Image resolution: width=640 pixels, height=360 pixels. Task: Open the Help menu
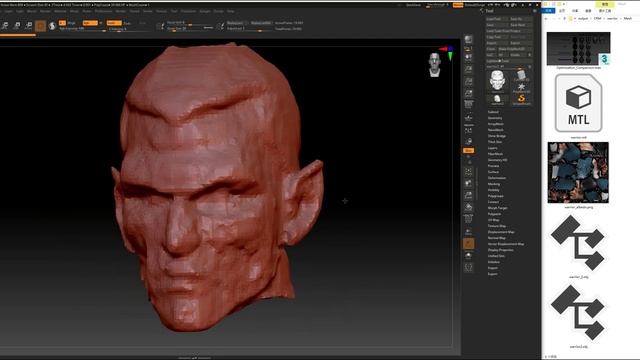pyautogui.click(x=231, y=11)
